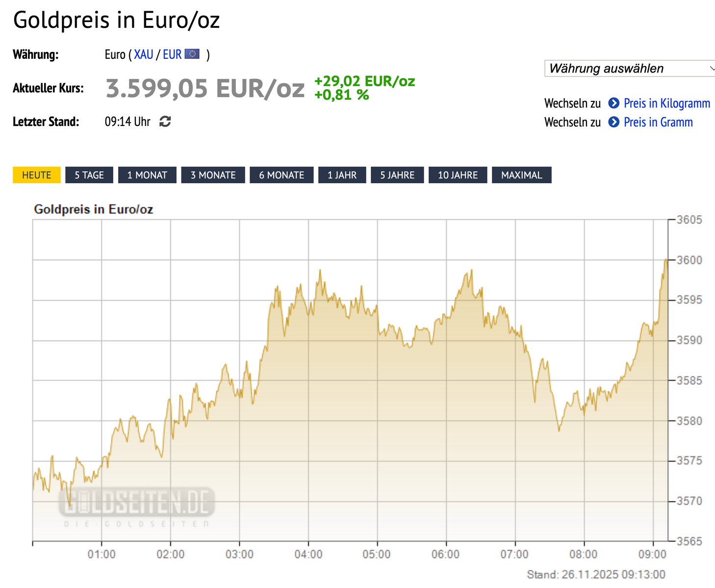The image size is (715, 588).
Task: Select the 3 MONATE range
Action: [213, 175]
